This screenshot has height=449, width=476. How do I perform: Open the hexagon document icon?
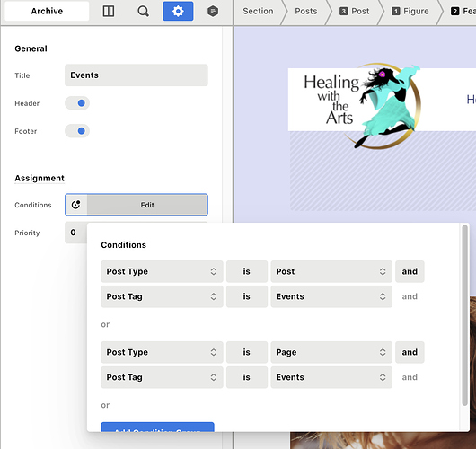tap(213, 12)
